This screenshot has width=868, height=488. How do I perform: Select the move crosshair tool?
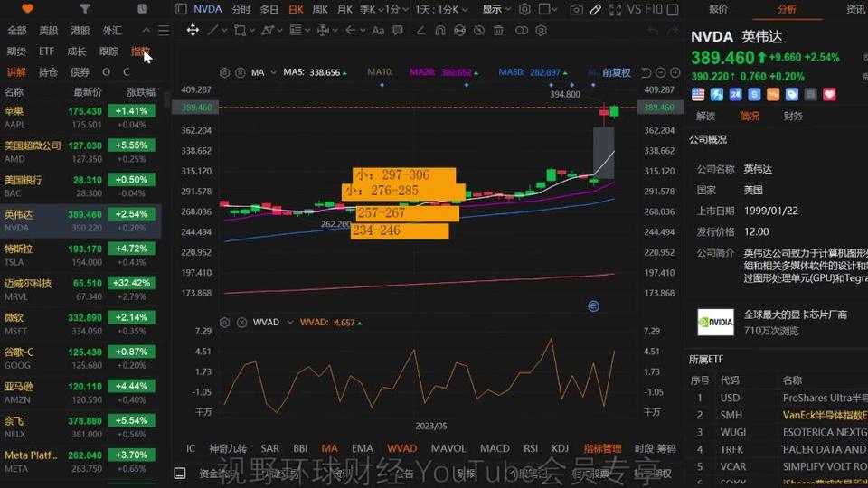[x=193, y=30]
